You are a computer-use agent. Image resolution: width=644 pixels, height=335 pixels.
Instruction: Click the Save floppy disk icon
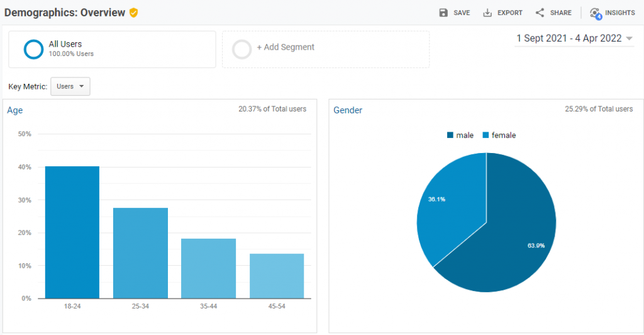click(x=443, y=13)
